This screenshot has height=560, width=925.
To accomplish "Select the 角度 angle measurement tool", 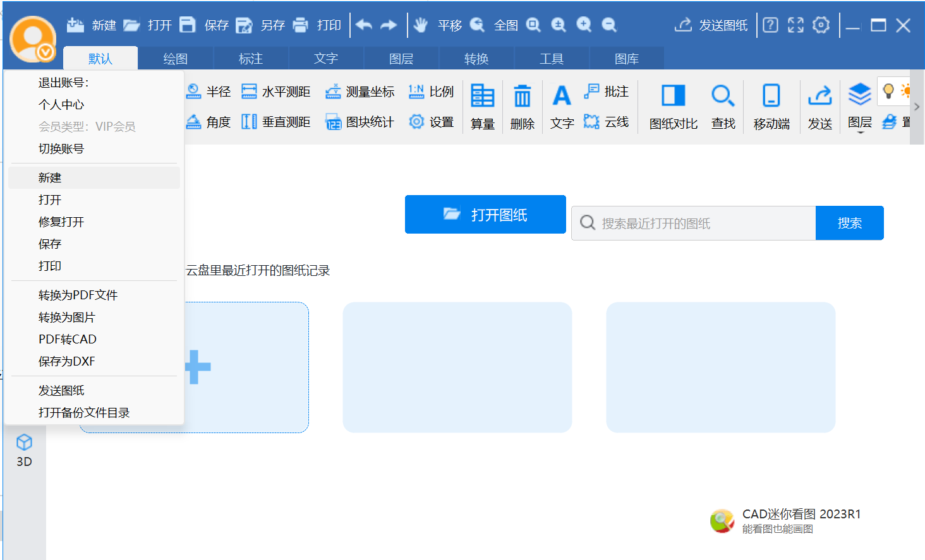I will [x=209, y=122].
